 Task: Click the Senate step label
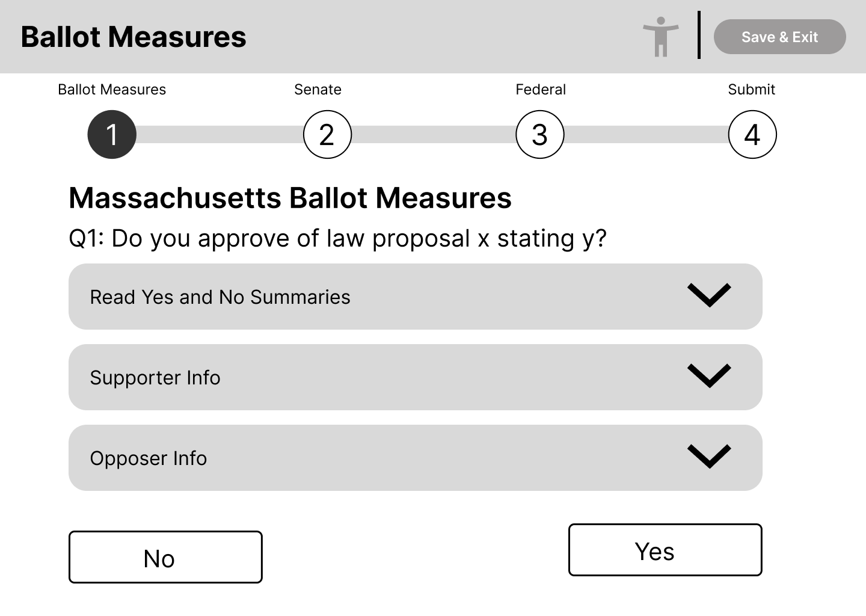tap(318, 90)
